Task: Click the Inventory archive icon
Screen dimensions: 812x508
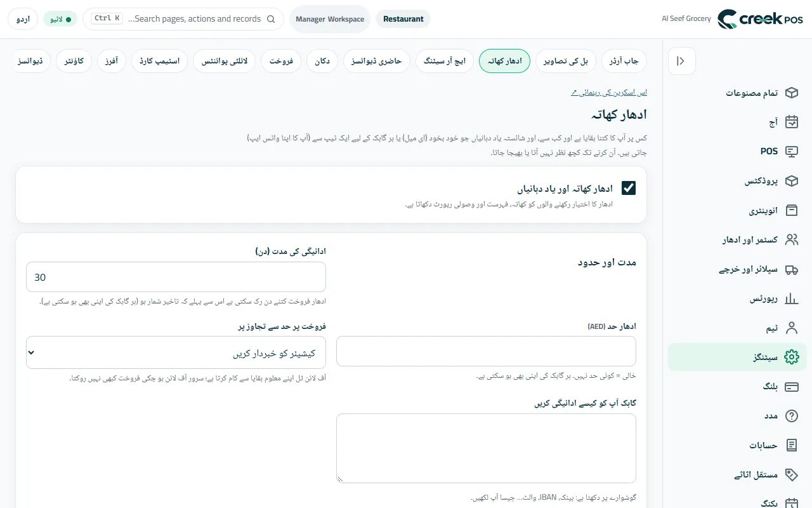Action: [x=791, y=210]
